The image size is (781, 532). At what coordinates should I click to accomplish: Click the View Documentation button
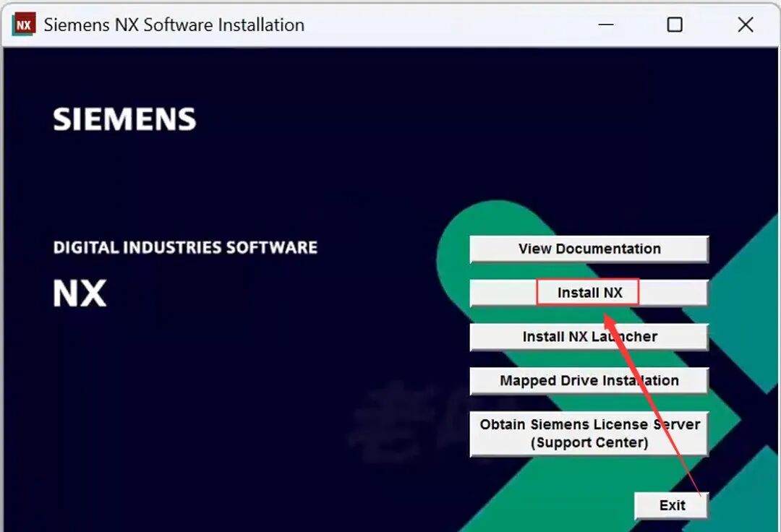(589, 249)
